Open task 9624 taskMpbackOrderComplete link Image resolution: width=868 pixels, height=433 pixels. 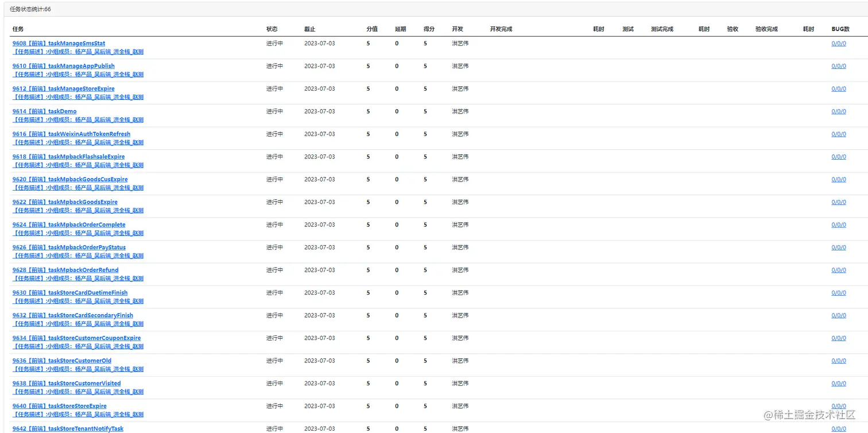click(x=69, y=225)
